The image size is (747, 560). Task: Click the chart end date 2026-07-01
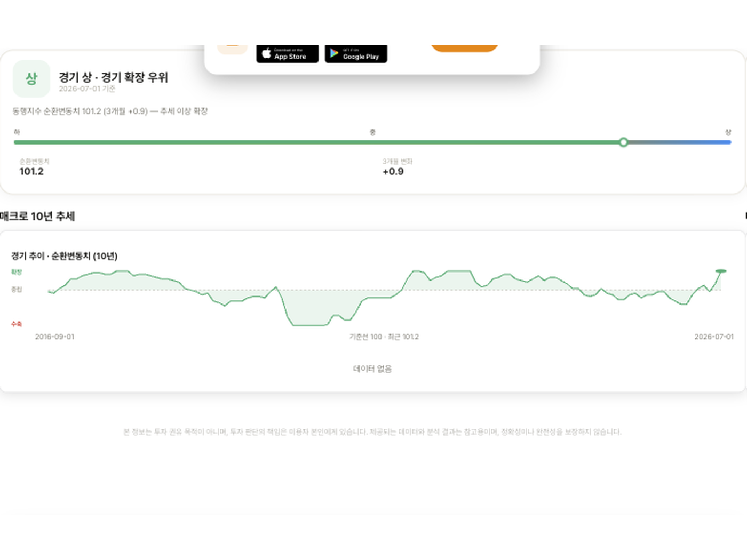[x=714, y=337]
